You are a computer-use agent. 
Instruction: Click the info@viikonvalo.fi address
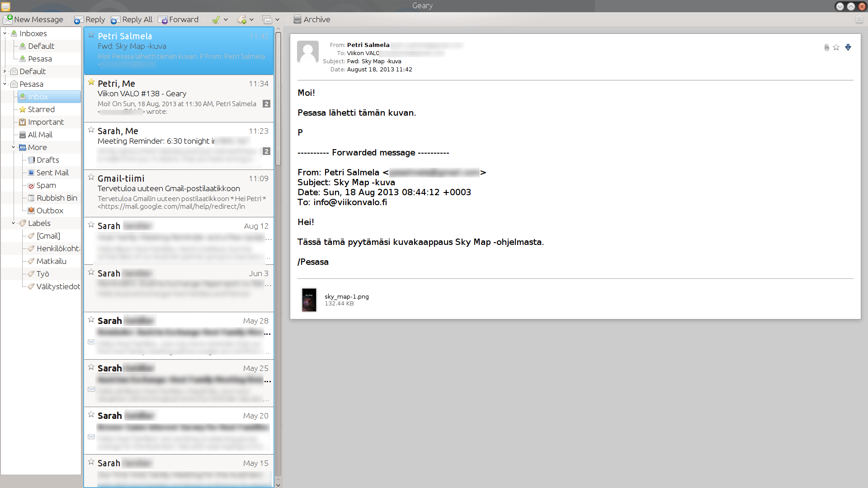pyautogui.click(x=350, y=202)
